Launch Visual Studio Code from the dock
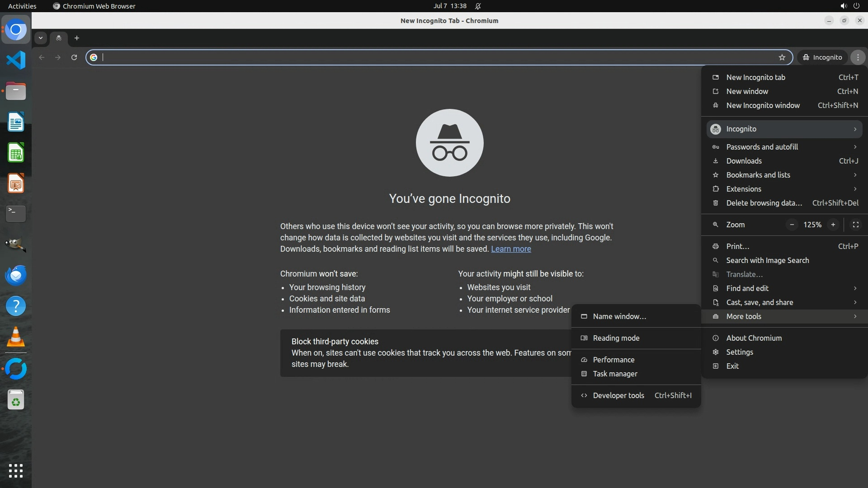 click(16, 60)
